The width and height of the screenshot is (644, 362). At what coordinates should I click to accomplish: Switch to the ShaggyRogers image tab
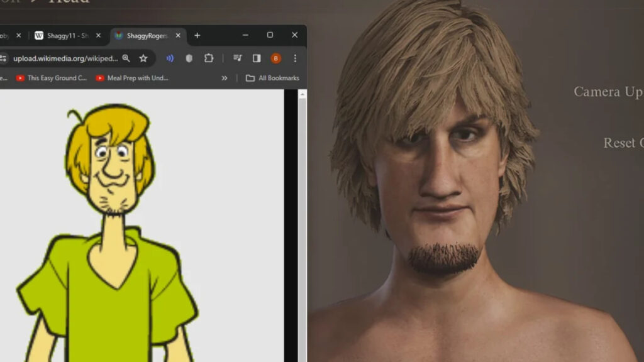(145, 35)
